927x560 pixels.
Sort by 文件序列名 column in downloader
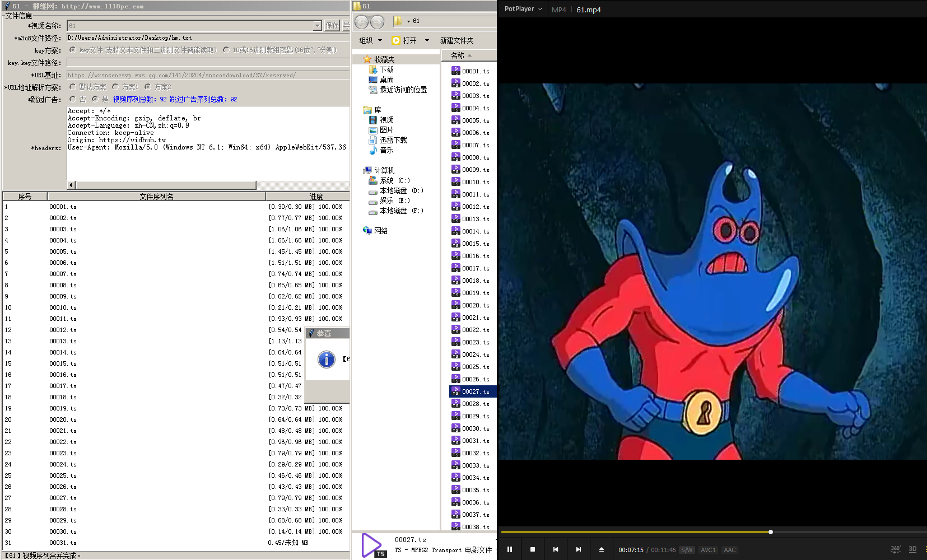click(156, 197)
